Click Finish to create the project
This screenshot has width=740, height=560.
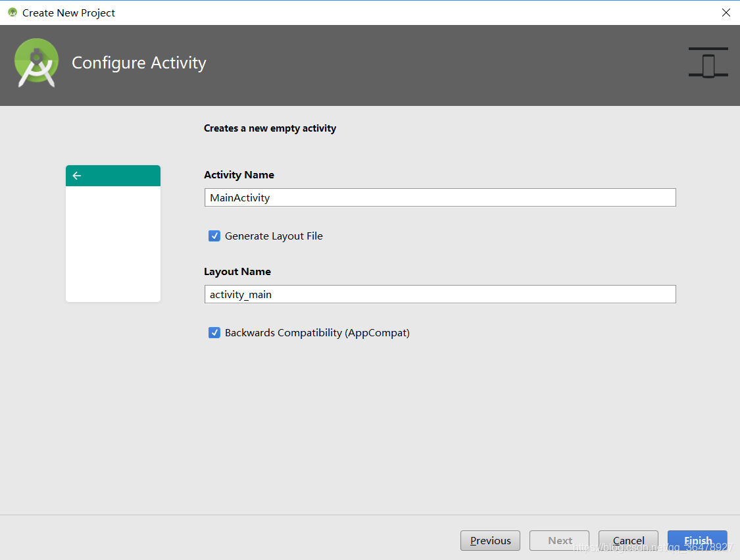pyautogui.click(x=697, y=541)
